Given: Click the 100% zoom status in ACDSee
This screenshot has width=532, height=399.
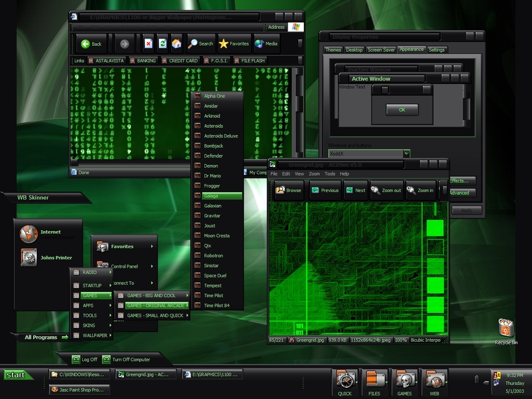Looking at the screenshot, I should pyautogui.click(x=400, y=340).
